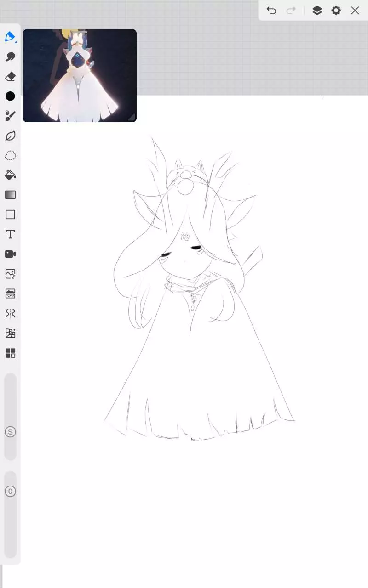
Task: Enable the symmetry mirror tool
Action: point(10,313)
